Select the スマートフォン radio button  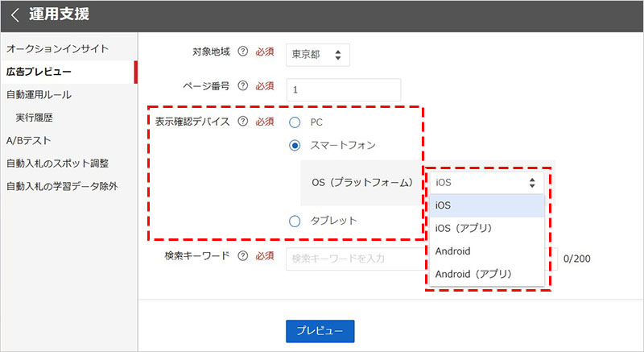[x=295, y=146]
